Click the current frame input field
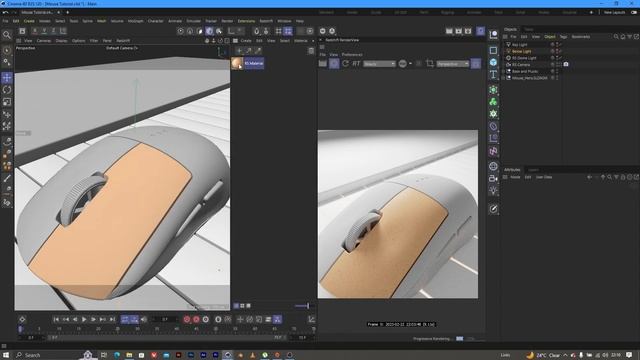 165,320
